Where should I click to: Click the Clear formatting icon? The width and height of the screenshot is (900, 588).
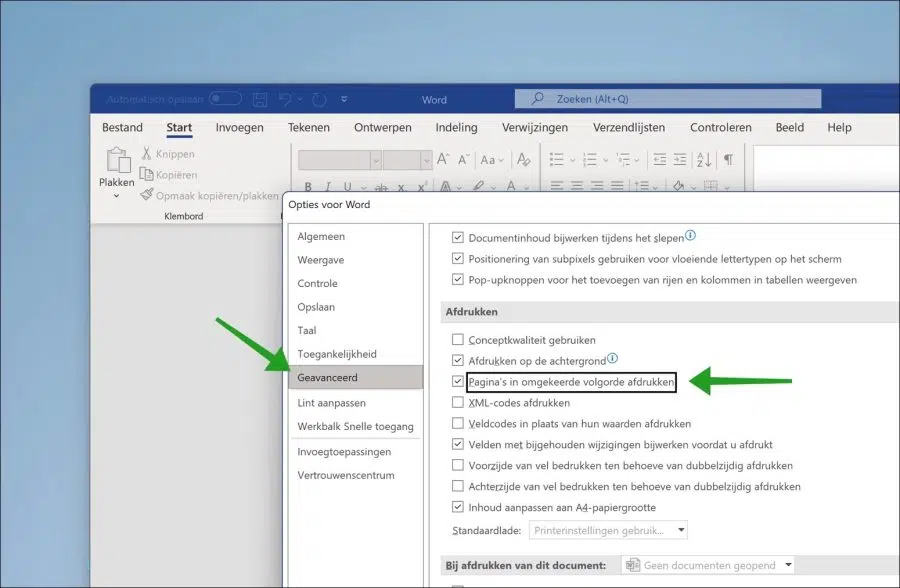(x=523, y=159)
